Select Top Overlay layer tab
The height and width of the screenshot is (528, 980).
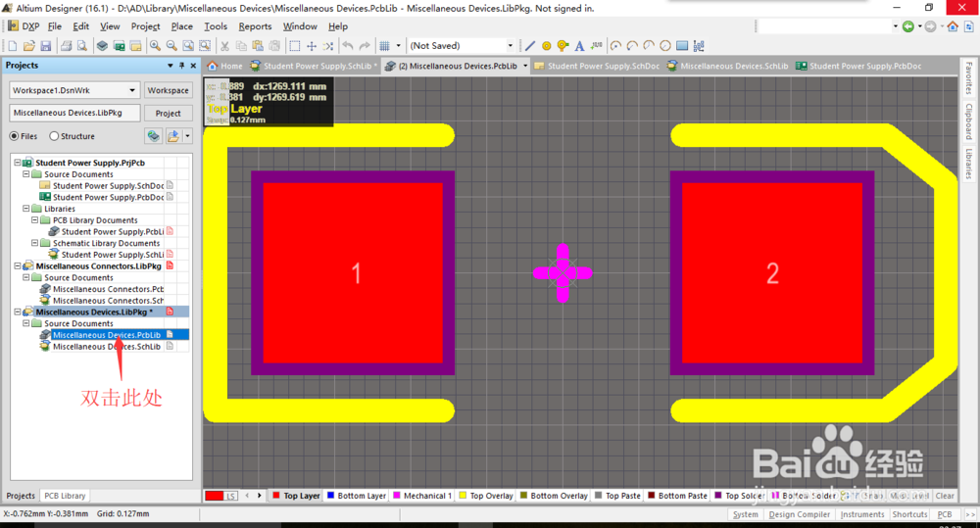click(486, 496)
